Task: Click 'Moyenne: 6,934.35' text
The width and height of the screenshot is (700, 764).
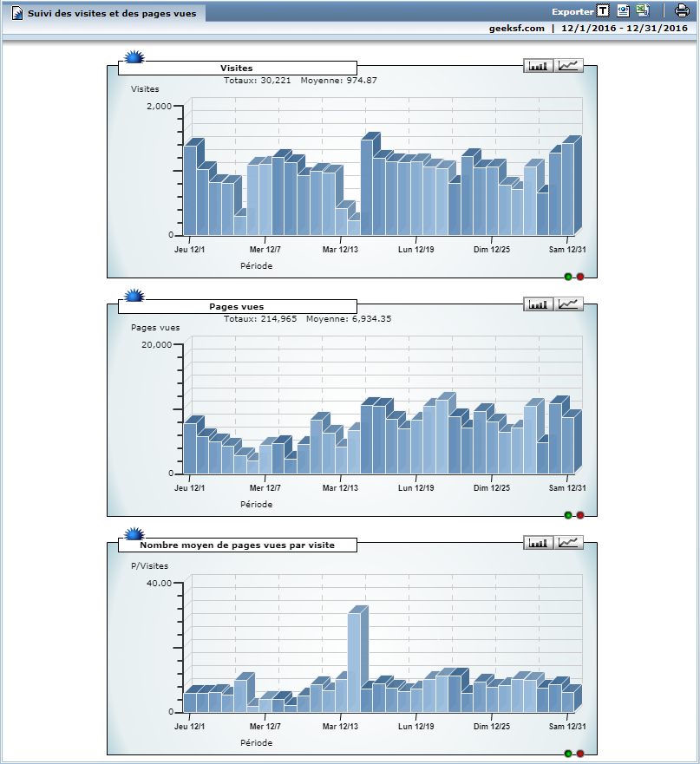Action: [x=349, y=318]
